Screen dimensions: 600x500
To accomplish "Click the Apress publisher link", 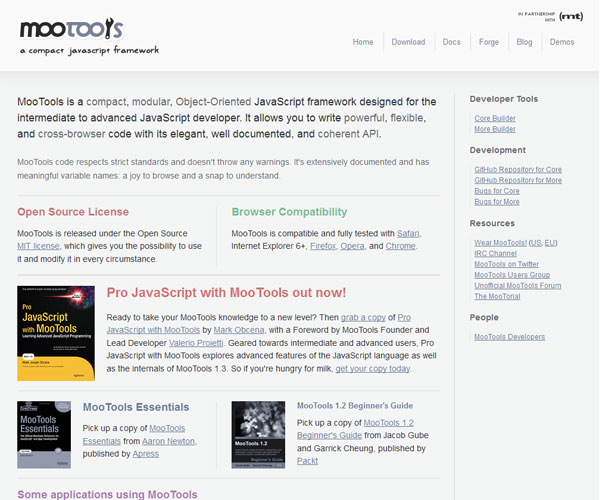I will pyautogui.click(x=146, y=454).
